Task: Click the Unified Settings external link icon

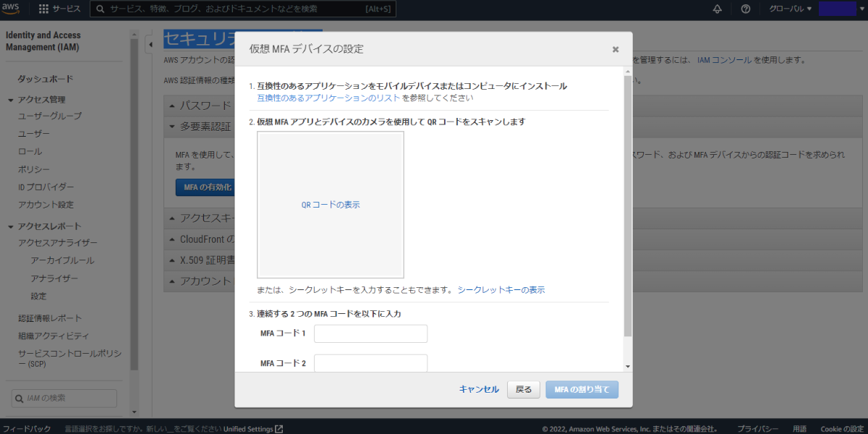Action: (x=279, y=429)
